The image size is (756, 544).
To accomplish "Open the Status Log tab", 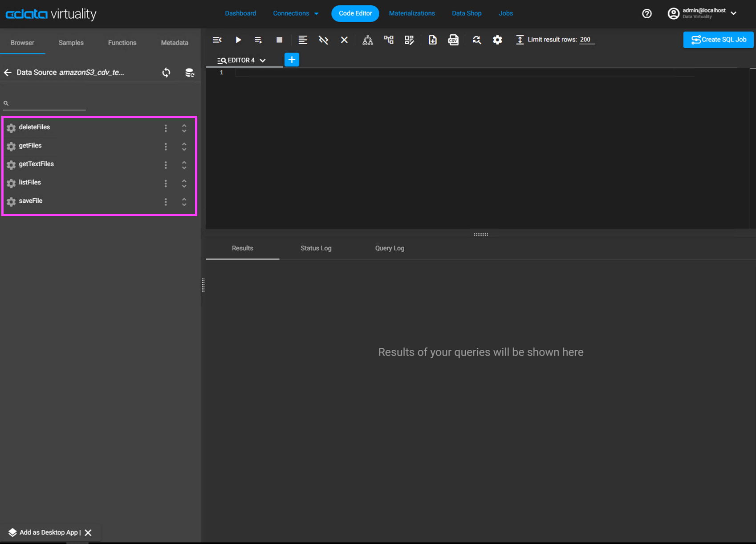I will (x=316, y=248).
